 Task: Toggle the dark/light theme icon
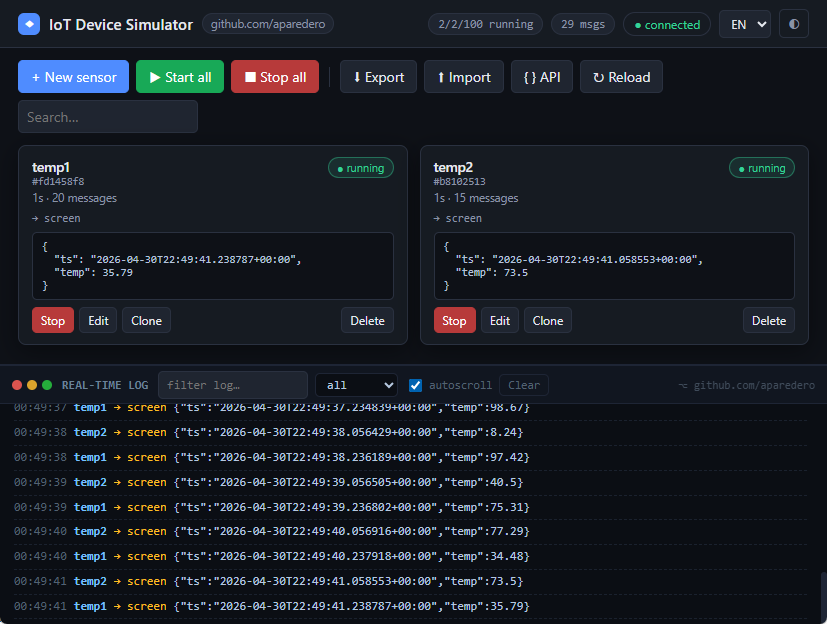coord(794,24)
